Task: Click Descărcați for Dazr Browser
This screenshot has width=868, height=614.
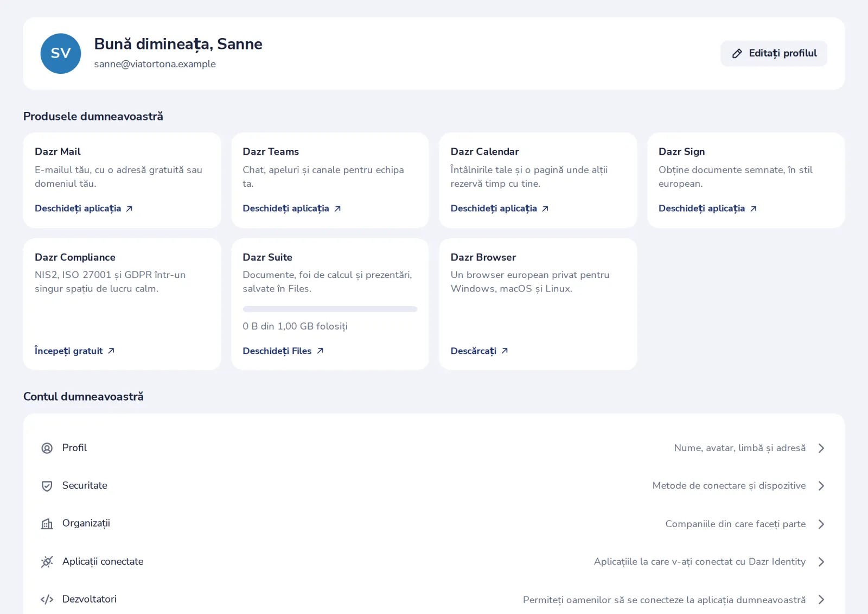Action: click(x=480, y=351)
